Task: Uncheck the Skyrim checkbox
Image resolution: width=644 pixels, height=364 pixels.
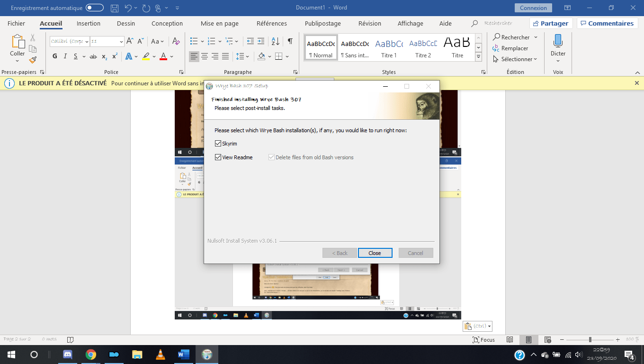Action: 218,144
